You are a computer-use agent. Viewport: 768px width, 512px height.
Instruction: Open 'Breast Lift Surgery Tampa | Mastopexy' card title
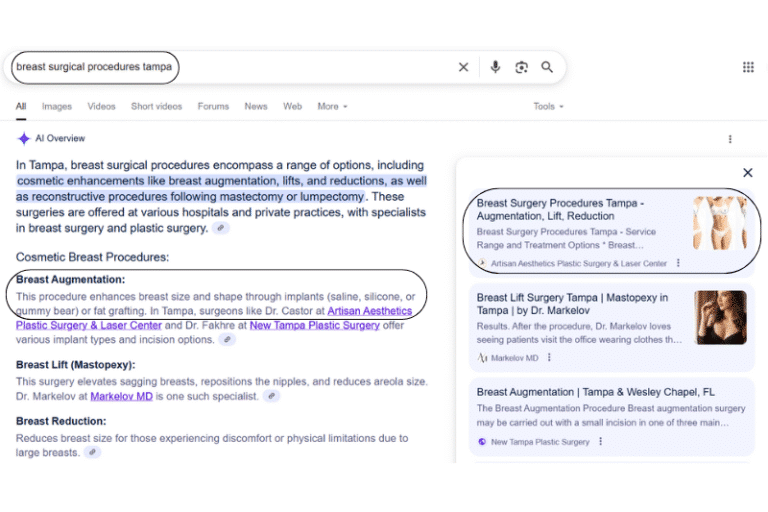pyautogui.click(x=572, y=304)
